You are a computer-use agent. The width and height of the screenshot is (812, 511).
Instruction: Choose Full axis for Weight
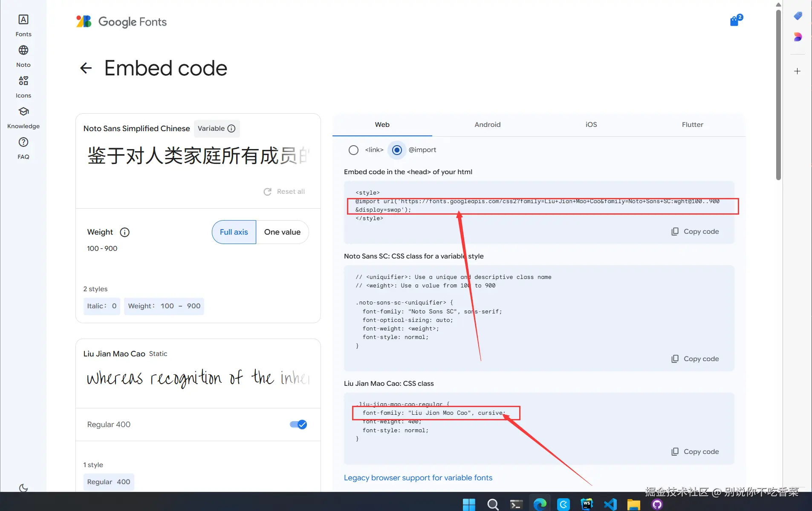coord(234,232)
